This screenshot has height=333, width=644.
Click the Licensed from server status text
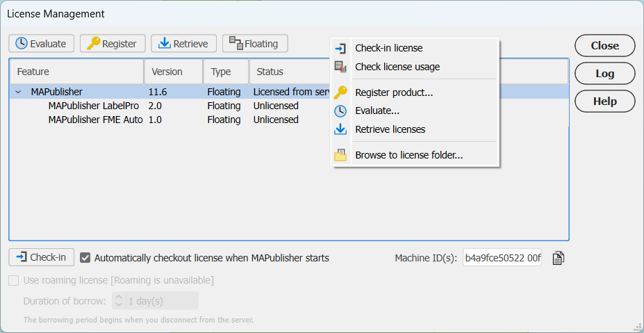[x=292, y=92]
